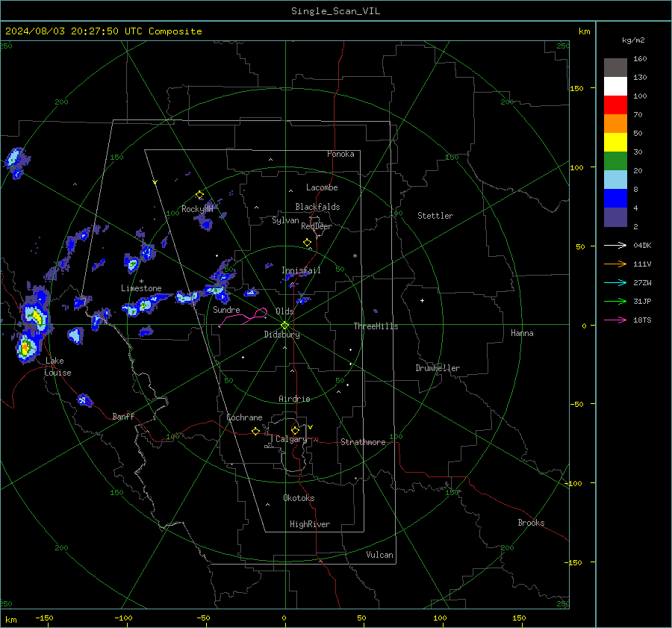Click the green 30 kg/m2 legend swatch

point(615,161)
